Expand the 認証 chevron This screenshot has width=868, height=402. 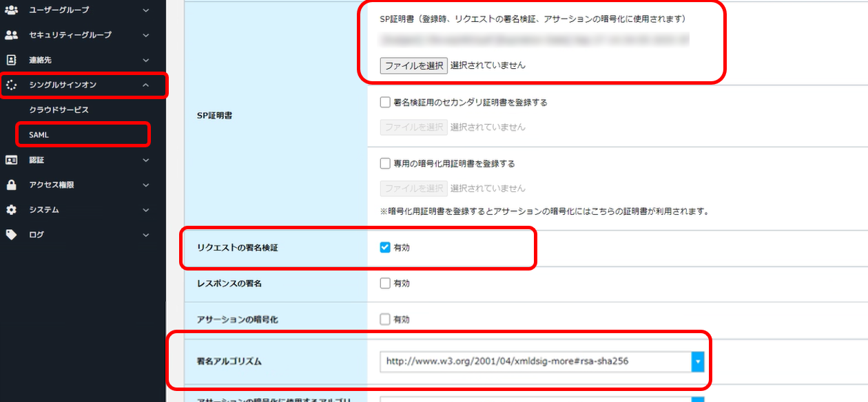(145, 160)
